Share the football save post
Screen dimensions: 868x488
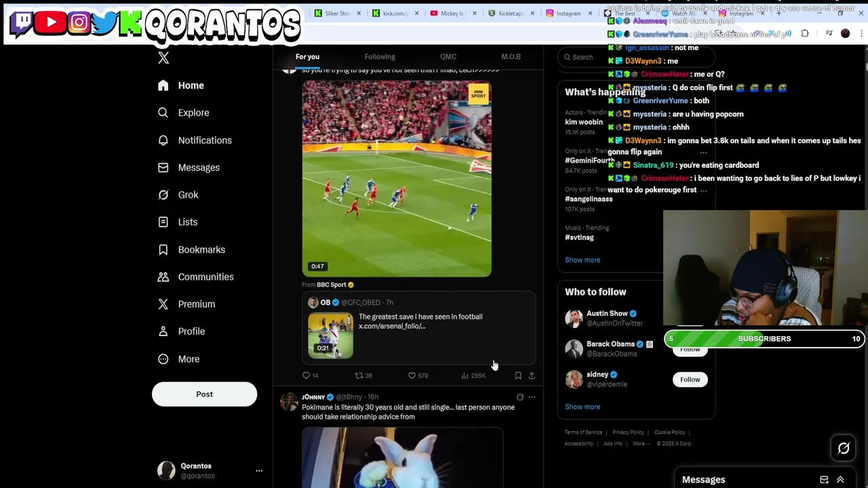tap(532, 375)
